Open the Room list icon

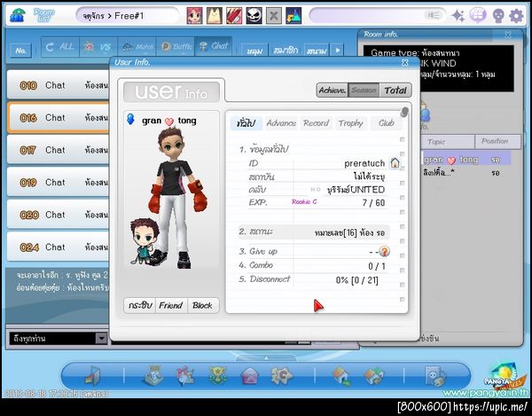[x=43, y=15]
